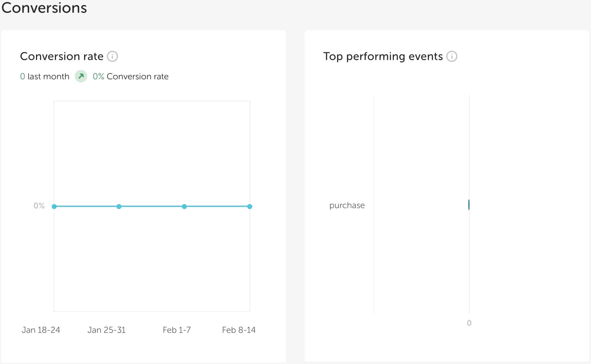
Task: Click the green upward trend arrow icon
Action: (x=81, y=76)
